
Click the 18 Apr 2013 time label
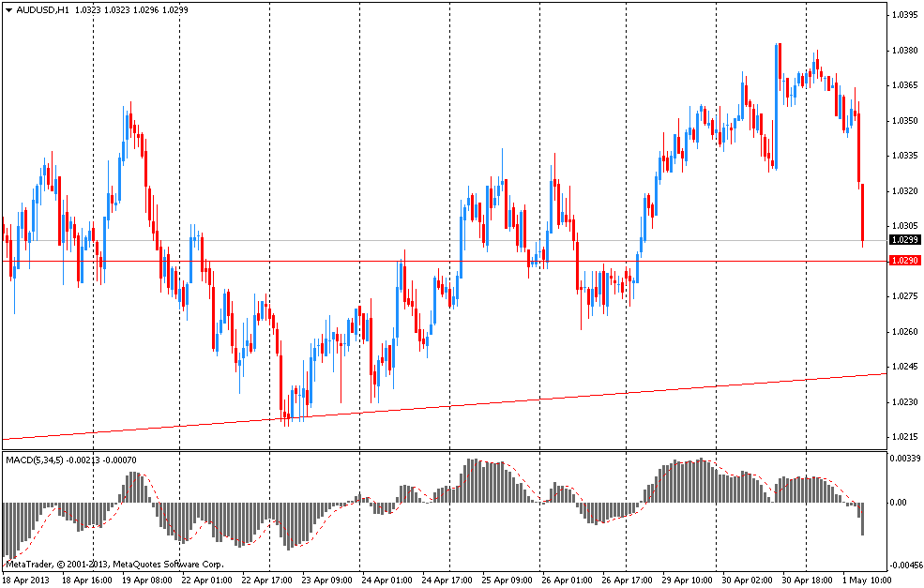pos(28,580)
